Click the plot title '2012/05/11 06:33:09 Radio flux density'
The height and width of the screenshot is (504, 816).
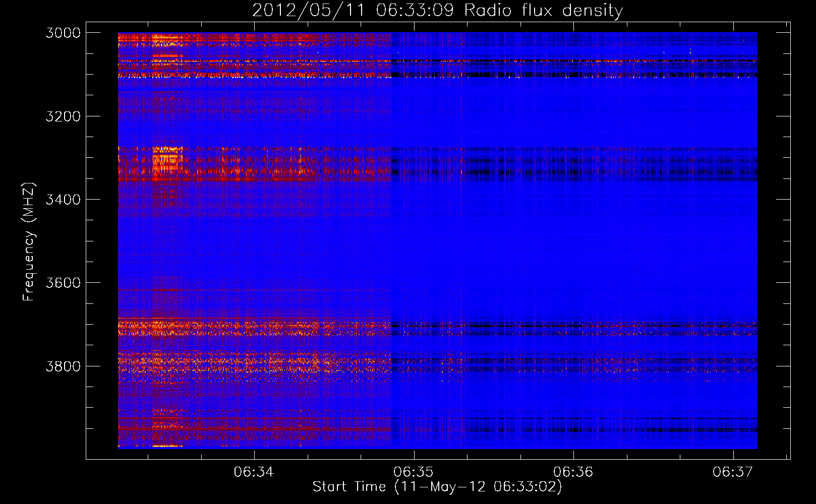pyautogui.click(x=438, y=10)
